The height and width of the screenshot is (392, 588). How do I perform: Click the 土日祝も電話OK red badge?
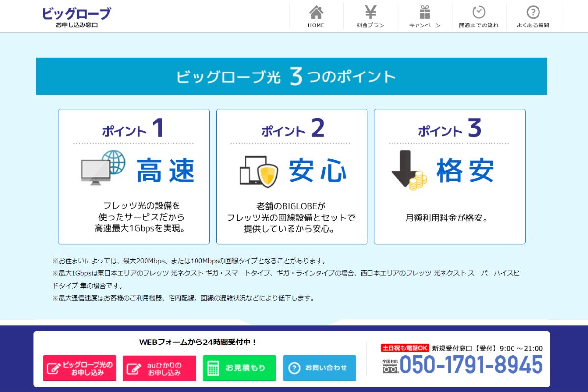(x=405, y=348)
